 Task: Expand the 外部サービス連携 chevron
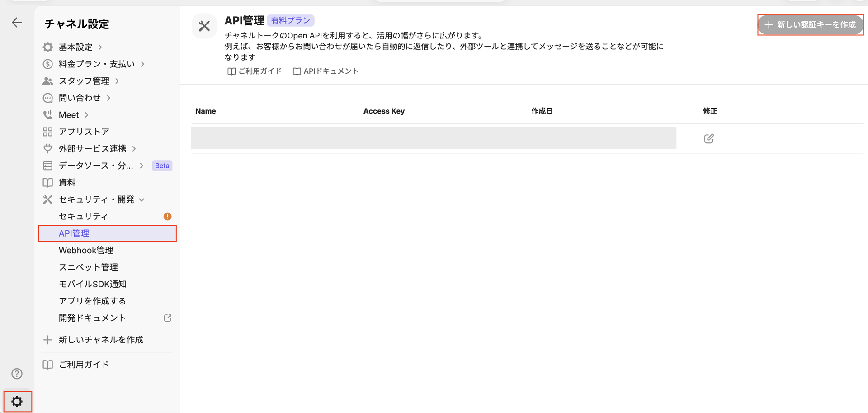(x=134, y=148)
